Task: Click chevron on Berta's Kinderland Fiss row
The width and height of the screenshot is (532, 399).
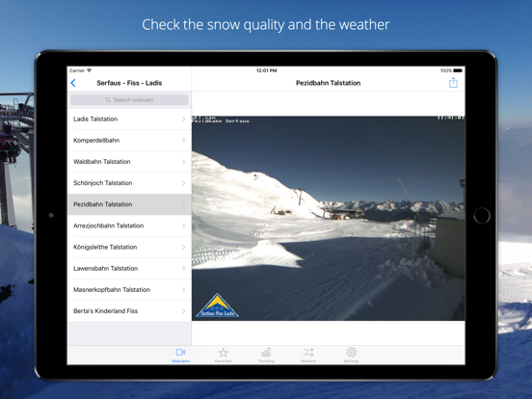Action: [x=183, y=311]
